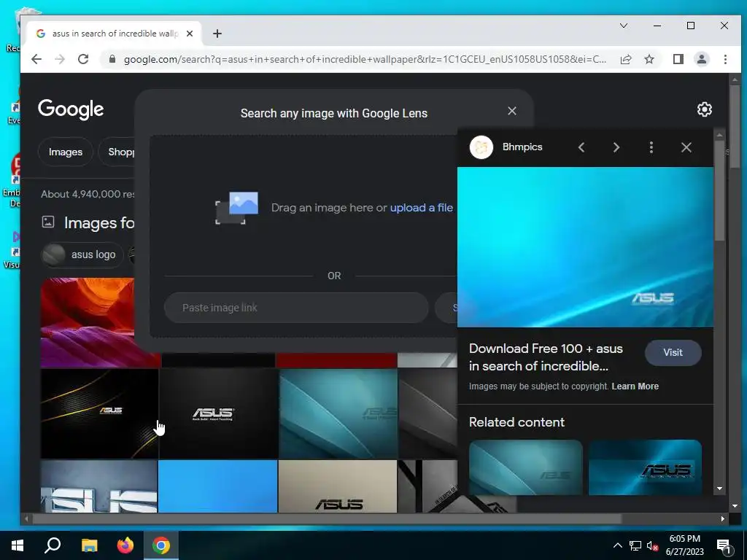Open Download Free 100+ asus title link
The image size is (747, 560).
point(546,357)
